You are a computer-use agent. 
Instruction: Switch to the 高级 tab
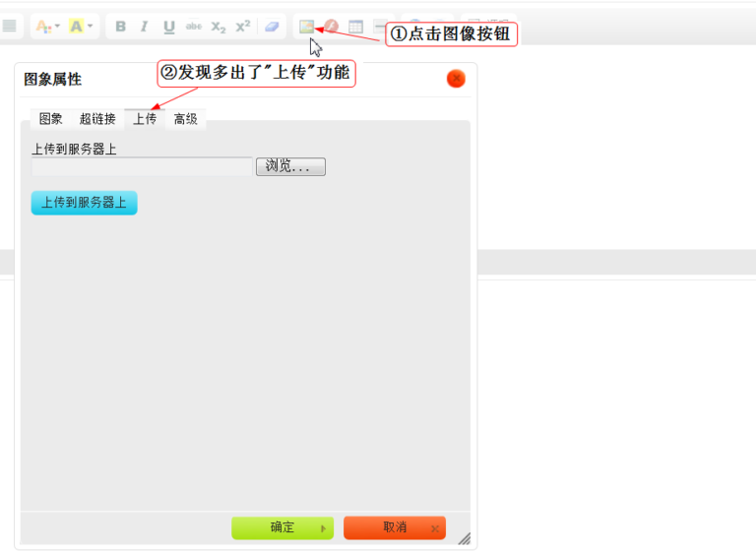pos(185,119)
